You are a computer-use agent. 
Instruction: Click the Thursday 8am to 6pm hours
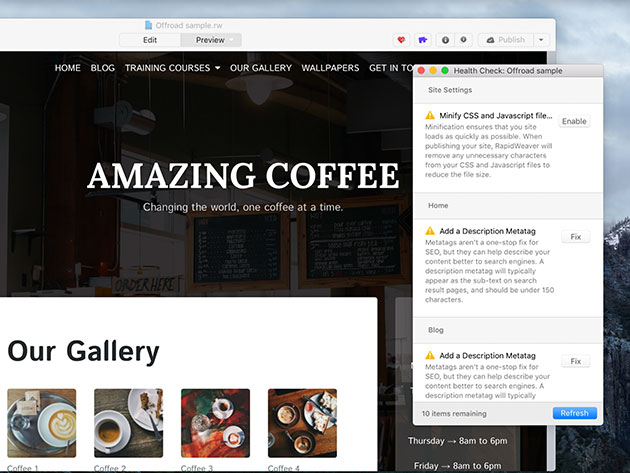tap(458, 441)
